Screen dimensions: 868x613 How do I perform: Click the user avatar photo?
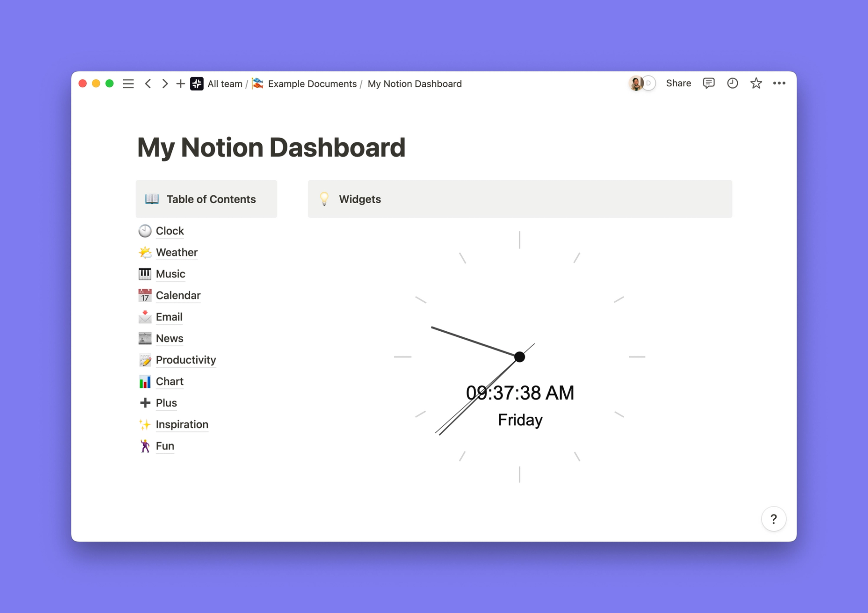point(636,83)
